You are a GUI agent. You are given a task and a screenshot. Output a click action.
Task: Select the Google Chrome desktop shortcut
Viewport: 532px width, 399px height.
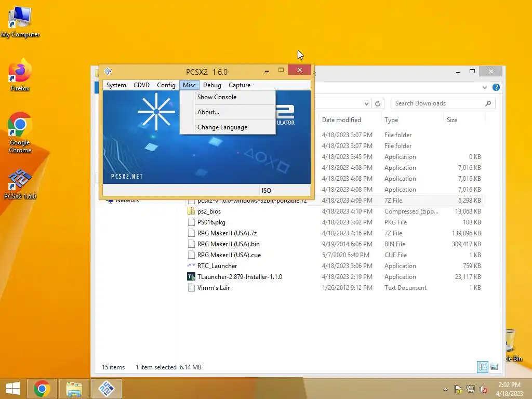(x=20, y=132)
